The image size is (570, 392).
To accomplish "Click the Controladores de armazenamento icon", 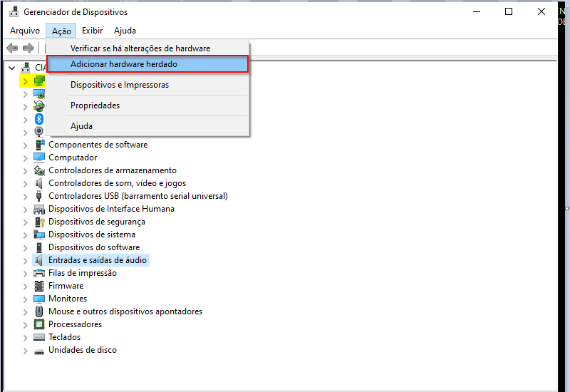I will click(39, 170).
